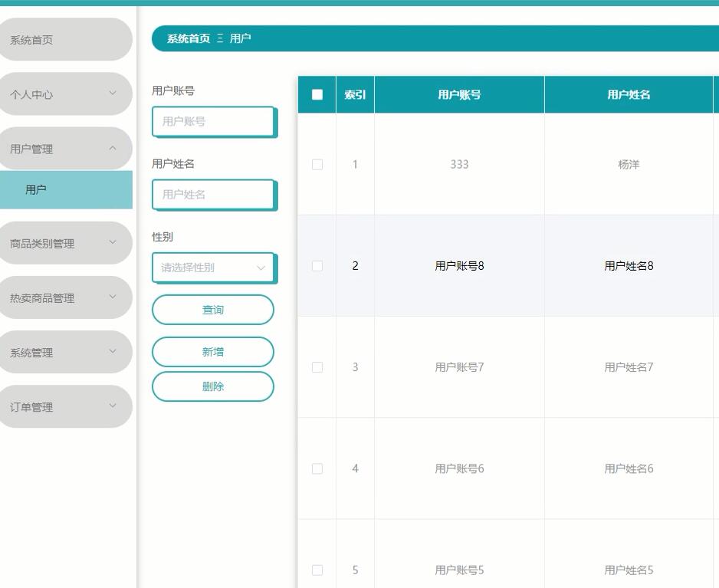Focus the 用户姓名 search input
The image size is (719, 588).
(214, 195)
